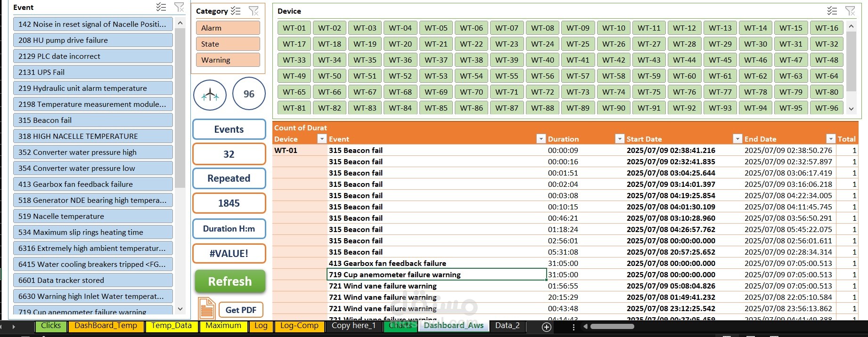
Task: Filter event 208 HU pump drive failure
Action: 93,40
